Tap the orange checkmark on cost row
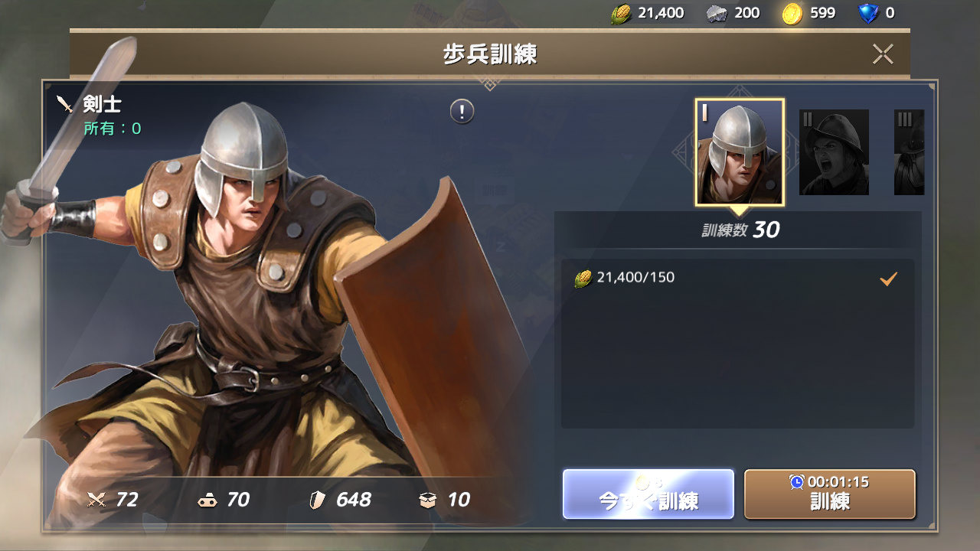980x551 pixels. click(x=888, y=279)
